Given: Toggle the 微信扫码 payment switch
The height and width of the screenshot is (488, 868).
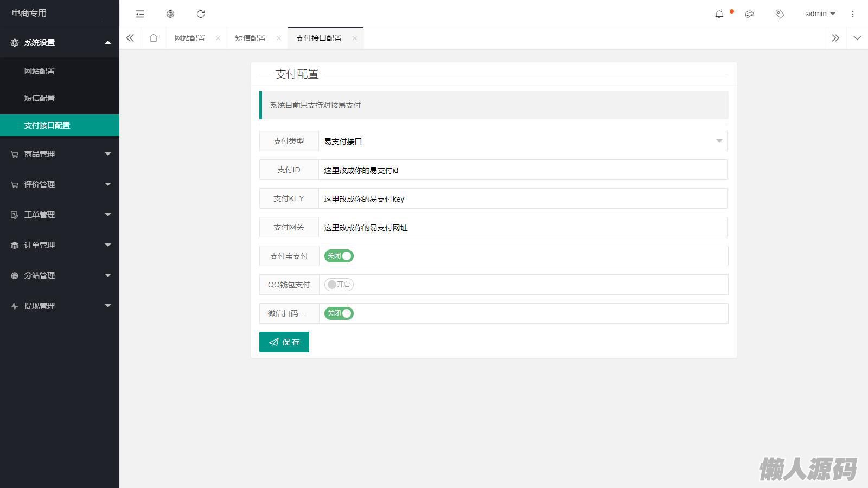Looking at the screenshot, I should click(x=339, y=313).
